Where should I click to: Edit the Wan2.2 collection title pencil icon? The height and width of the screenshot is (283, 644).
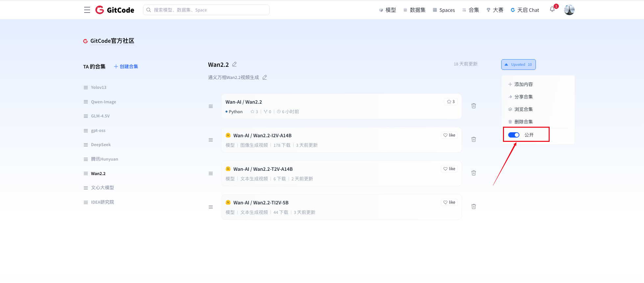pyautogui.click(x=234, y=64)
